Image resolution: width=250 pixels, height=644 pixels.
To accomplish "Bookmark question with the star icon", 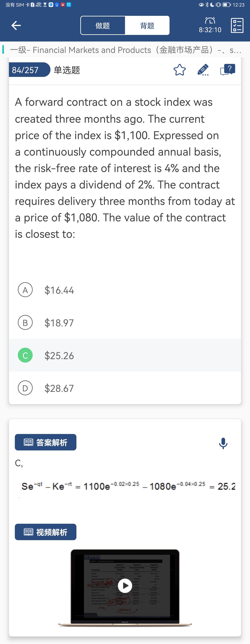I will pyautogui.click(x=179, y=70).
